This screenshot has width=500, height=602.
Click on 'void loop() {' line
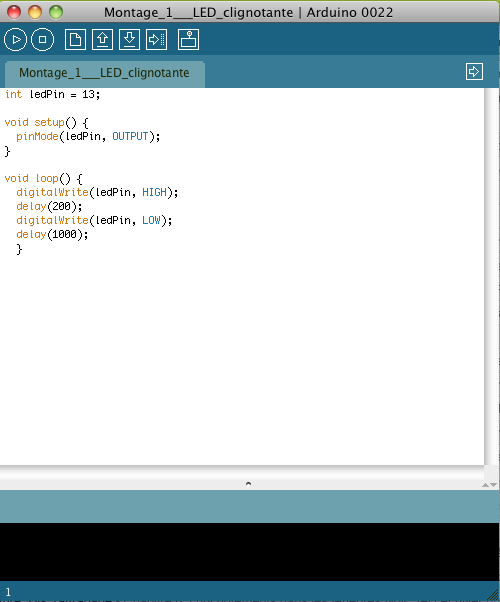coord(43,179)
